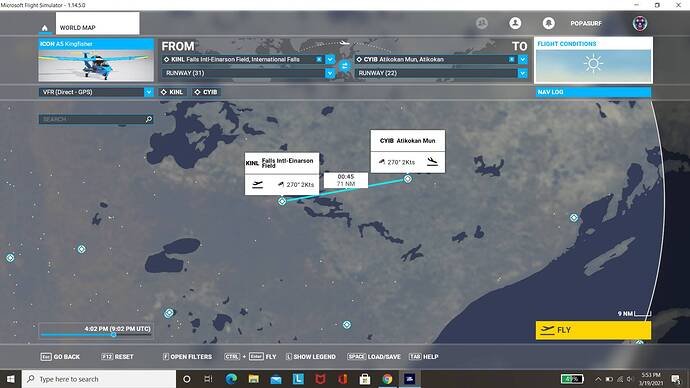Open the player profile icon
Screen dimensions: 690x388
[x=515, y=23]
